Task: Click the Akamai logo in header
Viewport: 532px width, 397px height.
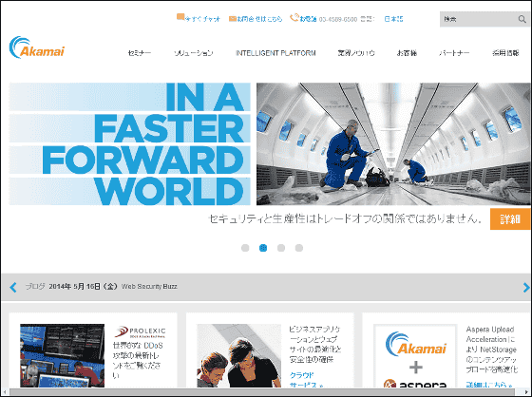Action: pos(37,47)
